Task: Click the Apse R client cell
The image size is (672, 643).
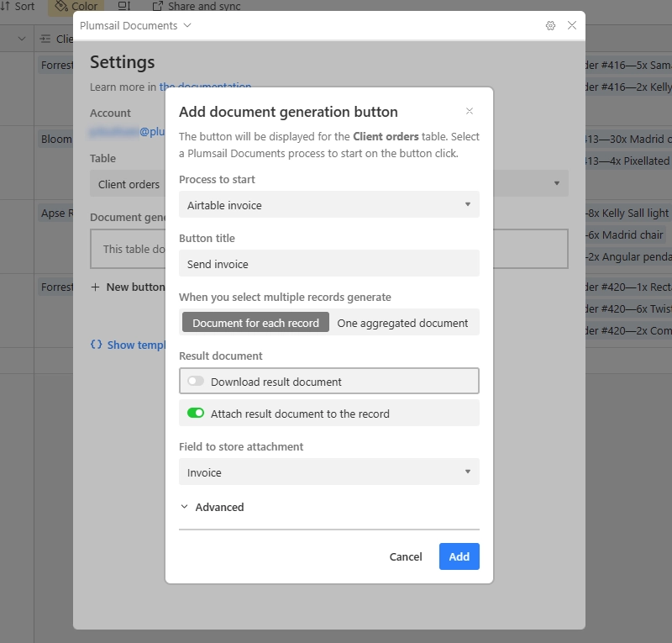Action: tap(56, 213)
